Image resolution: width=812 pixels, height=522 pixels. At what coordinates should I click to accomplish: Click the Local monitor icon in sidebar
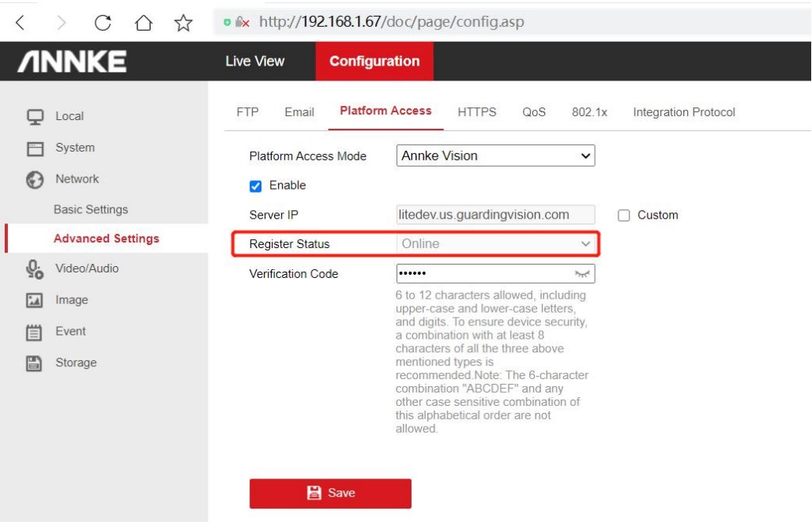coord(35,116)
